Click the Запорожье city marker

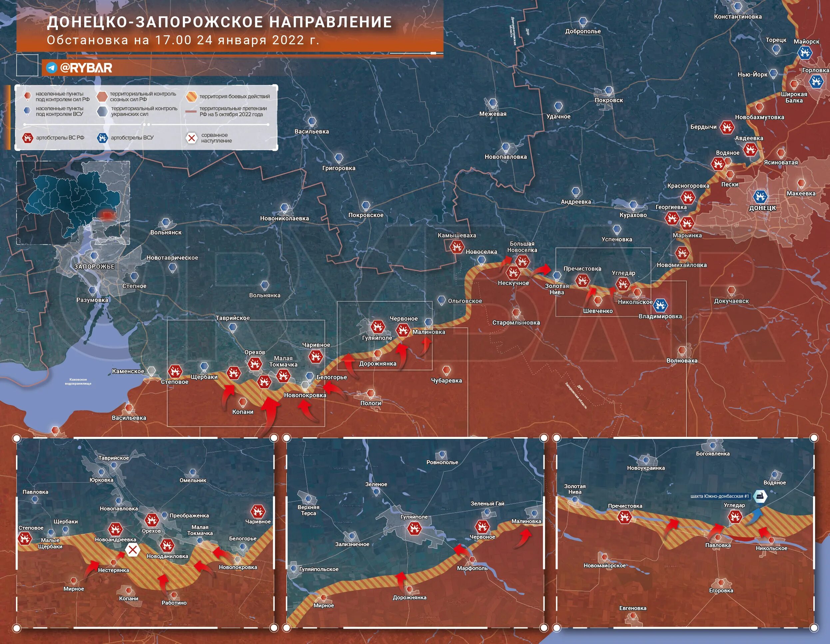pos(94,256)
